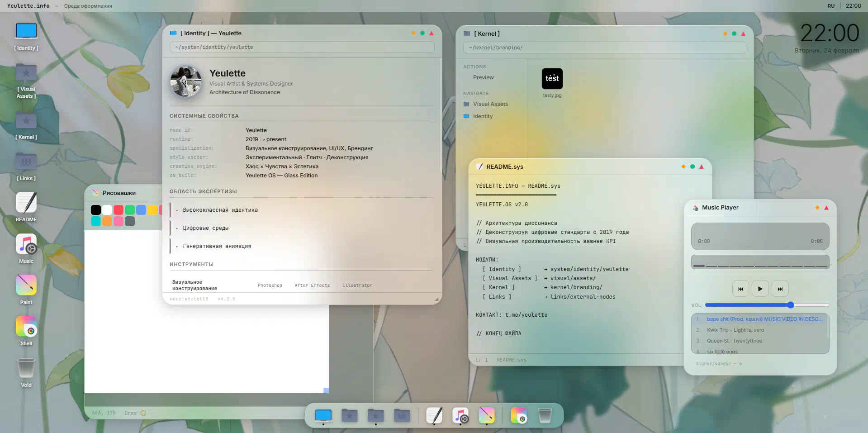This screenshot has width=868, height=433.
Task: Select the black color swatch in Рисовашки
Action: (x=96, y=210)
